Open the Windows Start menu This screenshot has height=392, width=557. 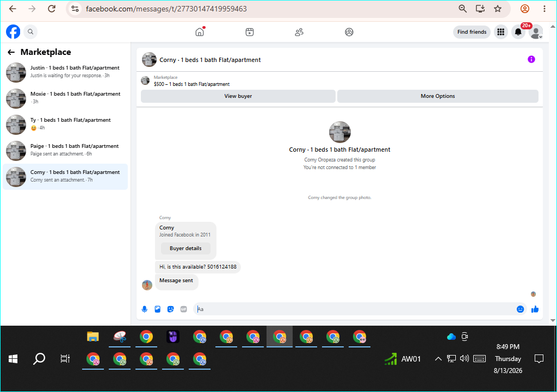coord(13,359)
